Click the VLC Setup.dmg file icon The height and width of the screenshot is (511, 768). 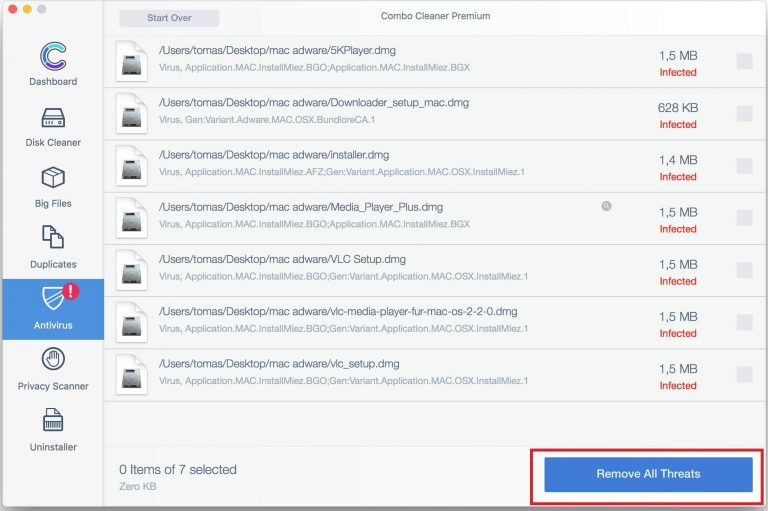click(x=131, y=270)
